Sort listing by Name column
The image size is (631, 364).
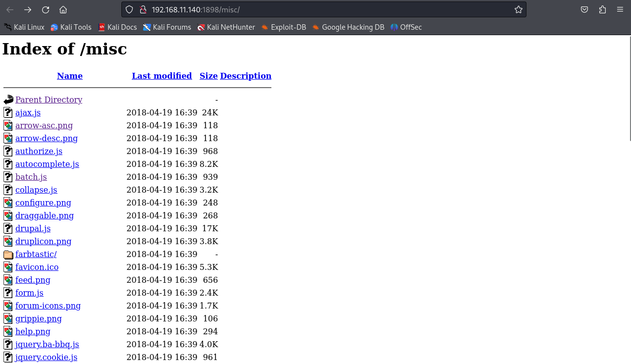pos(70,76)
